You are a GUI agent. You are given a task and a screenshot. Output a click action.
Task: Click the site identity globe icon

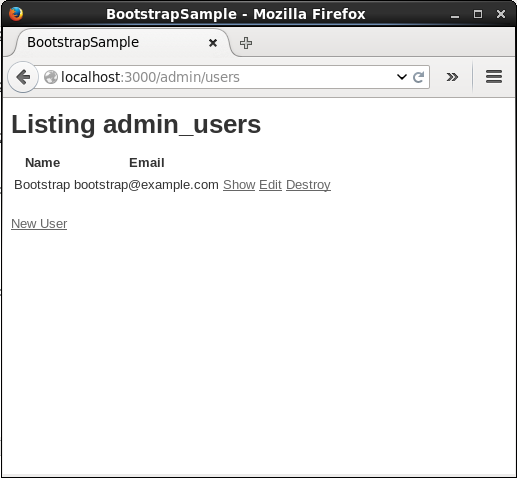51,77
